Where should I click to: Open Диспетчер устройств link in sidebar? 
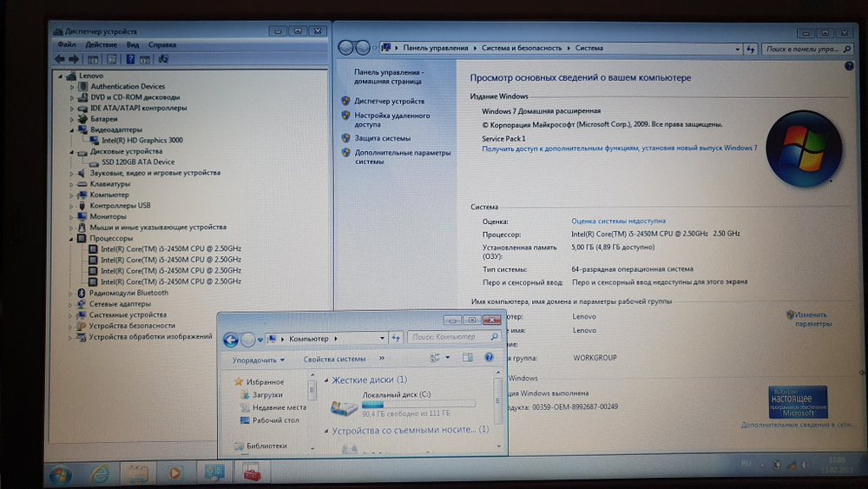(389, 102)
